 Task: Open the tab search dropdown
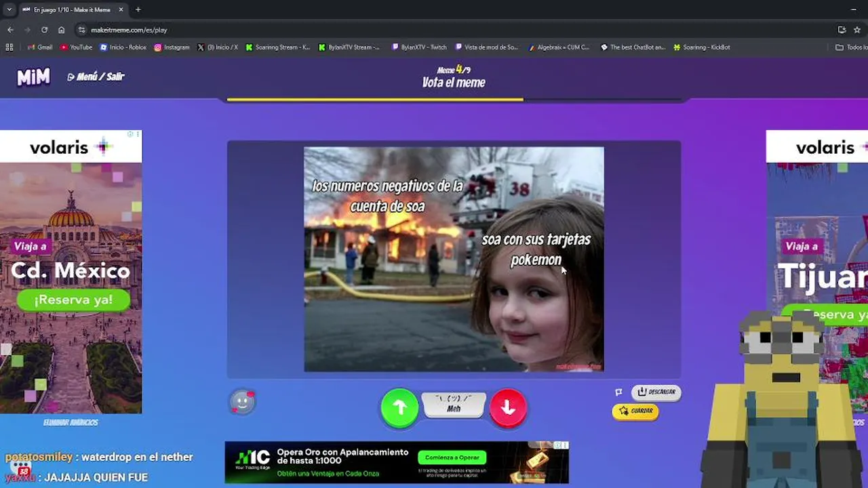(9, 9)
